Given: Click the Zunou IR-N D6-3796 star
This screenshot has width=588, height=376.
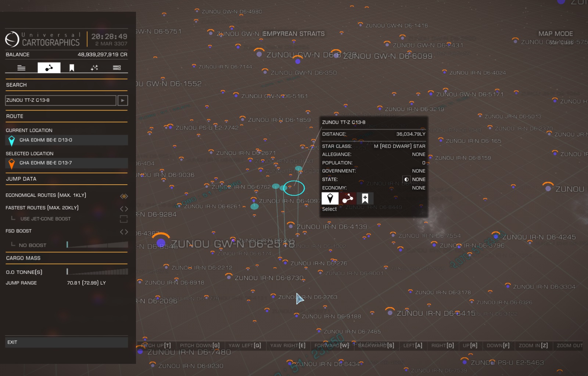Looking at the screenshot, I should (434, 244).
